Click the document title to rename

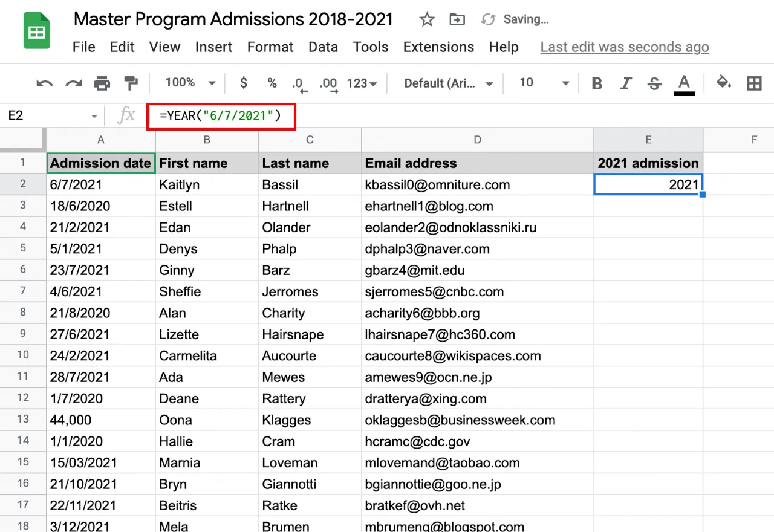[233, 19]
